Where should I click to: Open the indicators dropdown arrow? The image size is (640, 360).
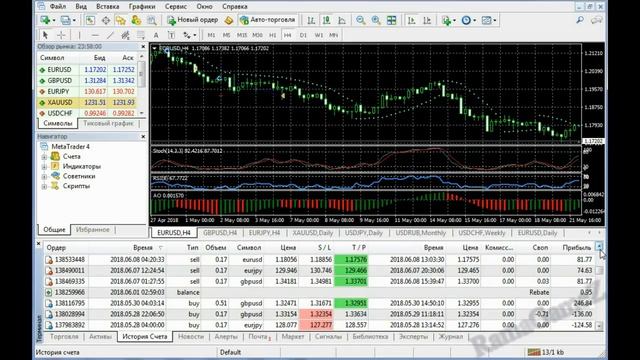[455, 20]
